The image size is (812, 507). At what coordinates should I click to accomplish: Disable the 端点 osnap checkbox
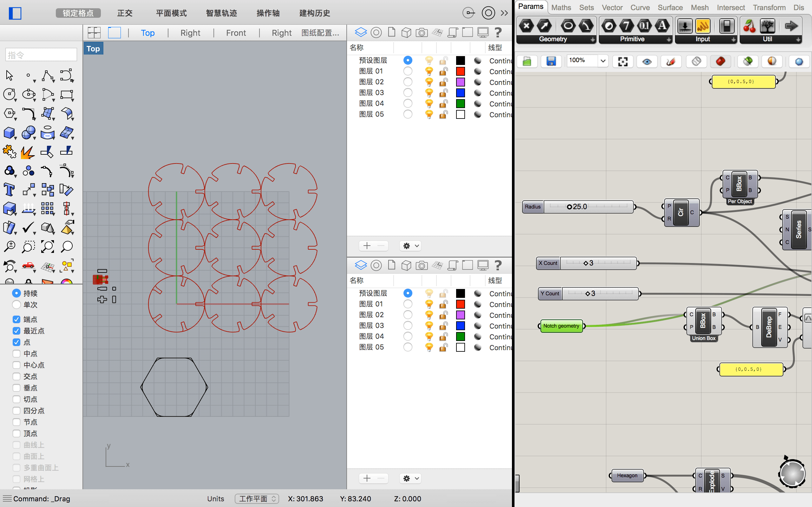click(16, 319)
